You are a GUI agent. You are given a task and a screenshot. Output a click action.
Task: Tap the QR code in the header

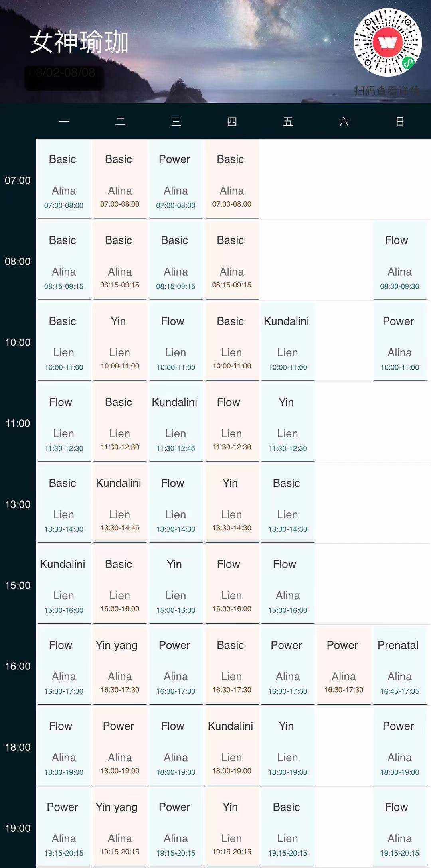(x=388, y=42)
